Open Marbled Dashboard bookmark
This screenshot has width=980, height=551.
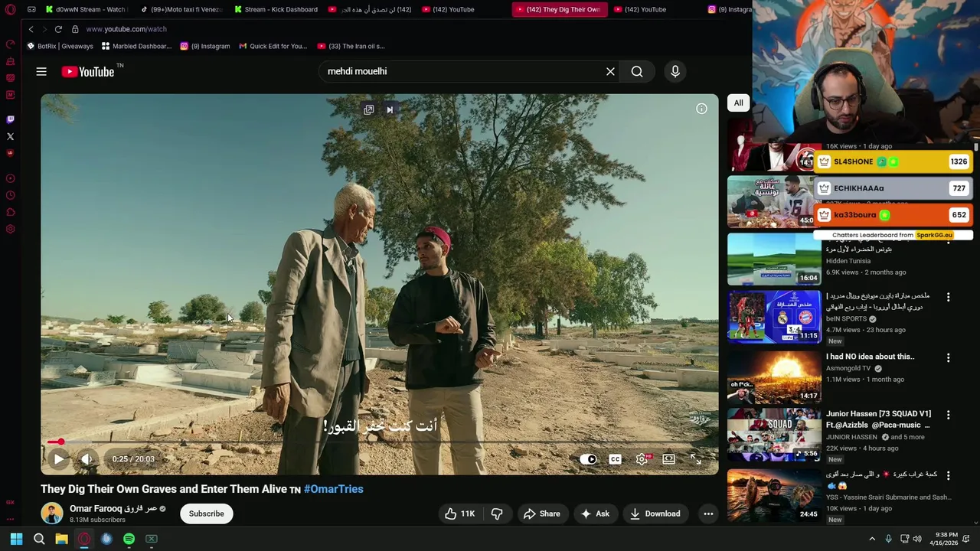(137, 46)
